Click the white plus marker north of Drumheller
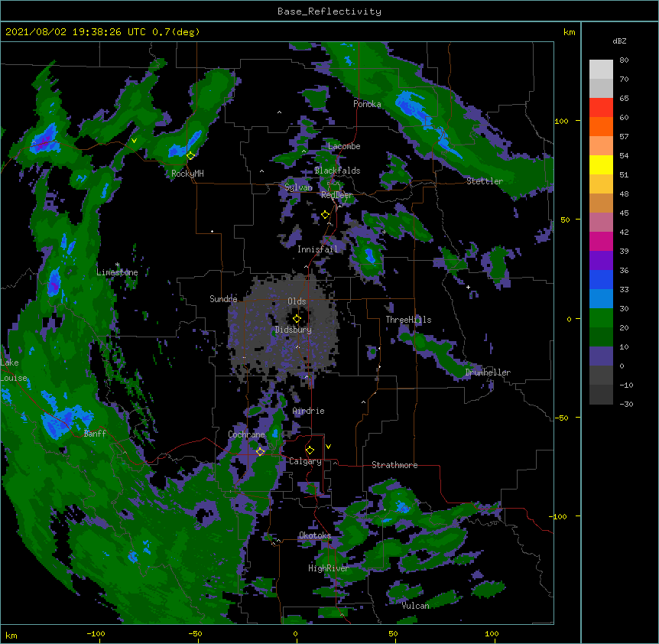The height and width of the screenshot is (644, 659). tap(468, 287)
